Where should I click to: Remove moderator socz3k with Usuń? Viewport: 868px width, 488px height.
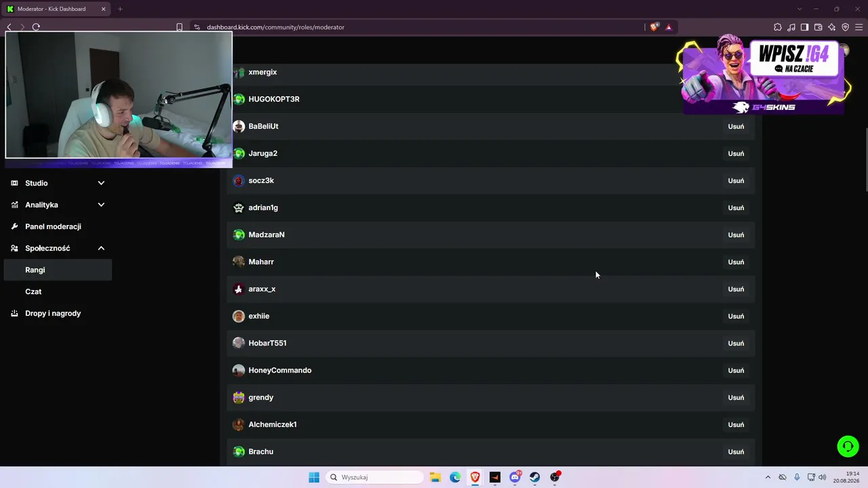click(736, 180)
